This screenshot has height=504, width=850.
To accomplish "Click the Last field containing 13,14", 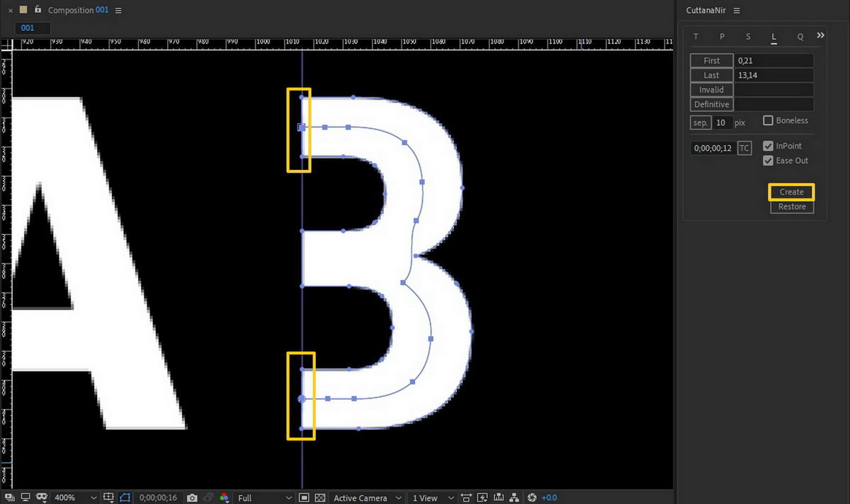I will (773, 76).
